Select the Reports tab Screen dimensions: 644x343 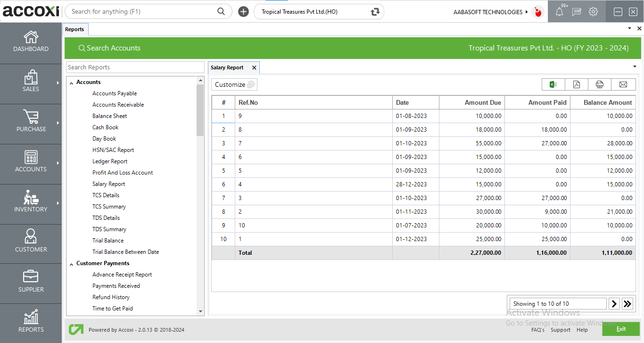click(x=75, y=29)
